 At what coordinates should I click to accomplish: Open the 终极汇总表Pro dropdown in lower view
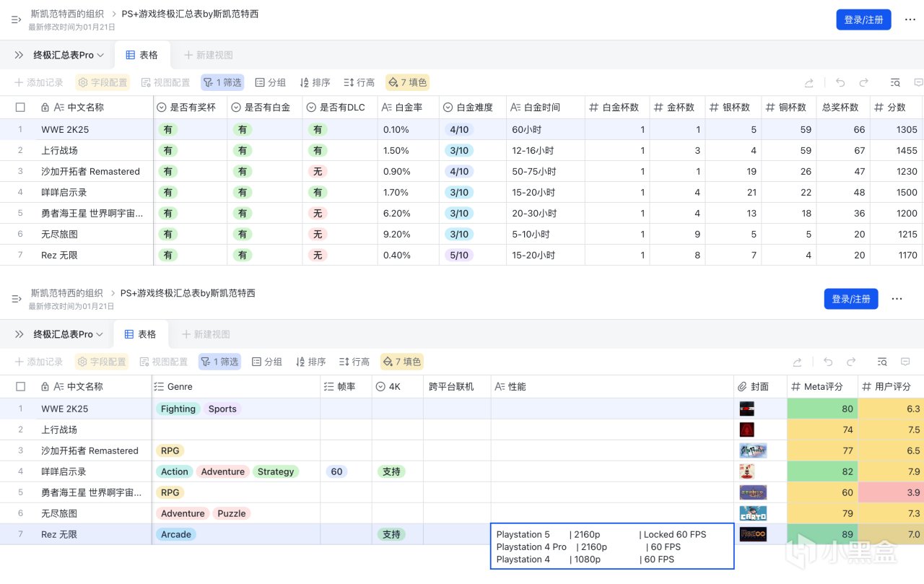click(69, 334)
